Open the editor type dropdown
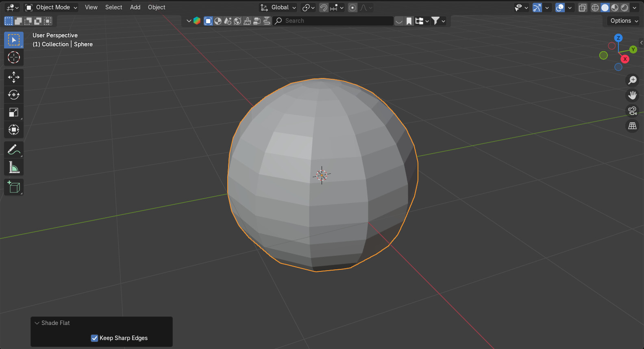 click(13, 7)
